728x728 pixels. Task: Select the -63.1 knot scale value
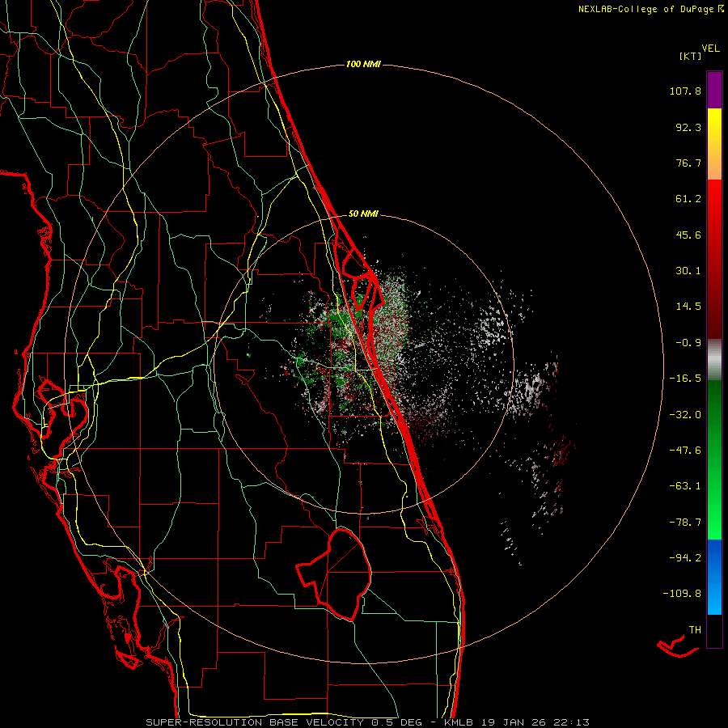click(x=685, y=486)
